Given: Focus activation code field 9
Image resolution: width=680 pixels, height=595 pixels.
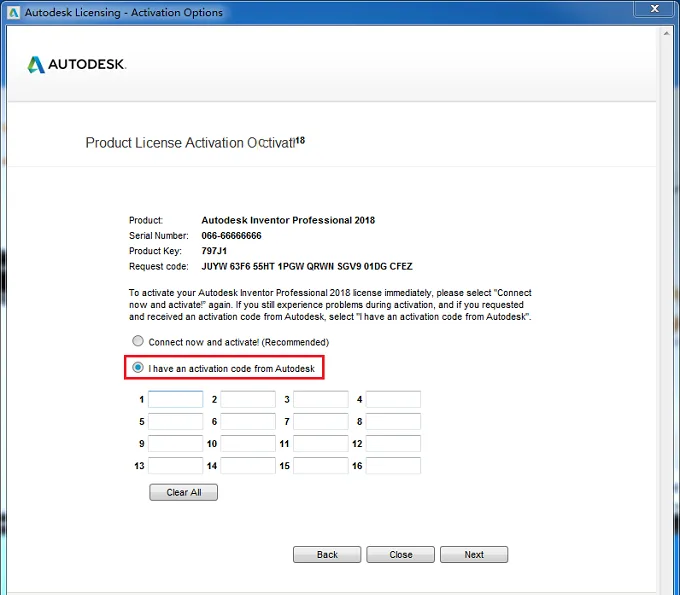Looking at the screenshot, I should click(176, 444).
